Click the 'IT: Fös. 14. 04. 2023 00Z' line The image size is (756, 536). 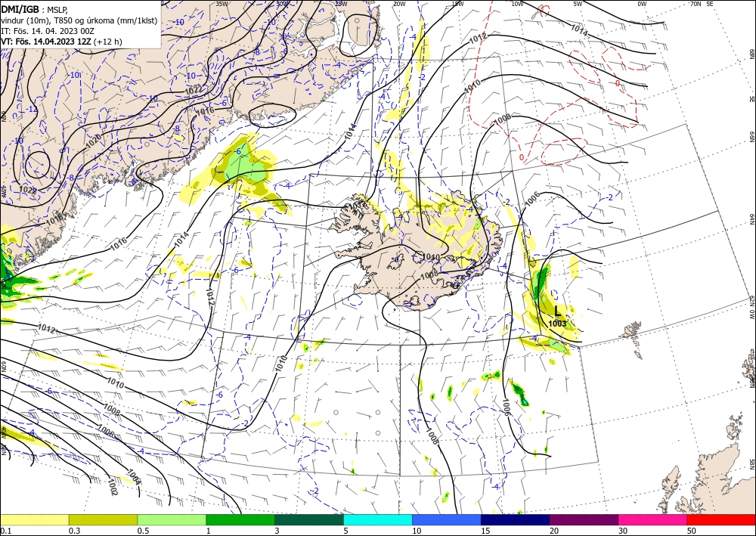tap(47, 31)
